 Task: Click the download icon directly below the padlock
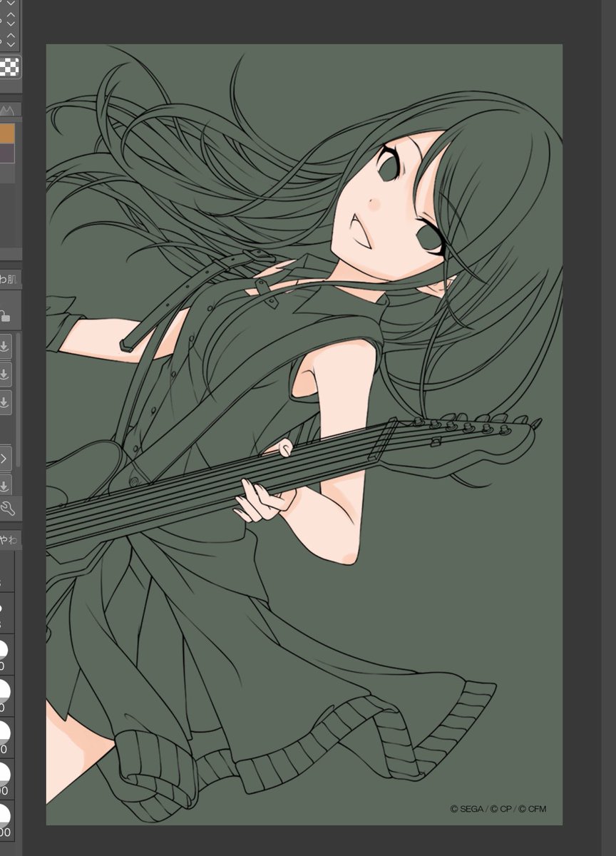click(4, 346)
